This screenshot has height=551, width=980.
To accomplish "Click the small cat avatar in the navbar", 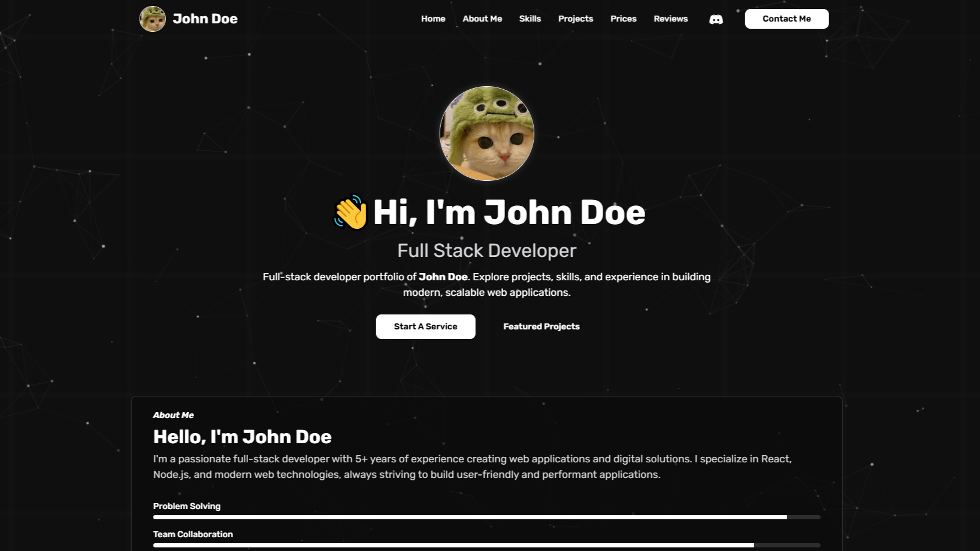I will point(153,19).
